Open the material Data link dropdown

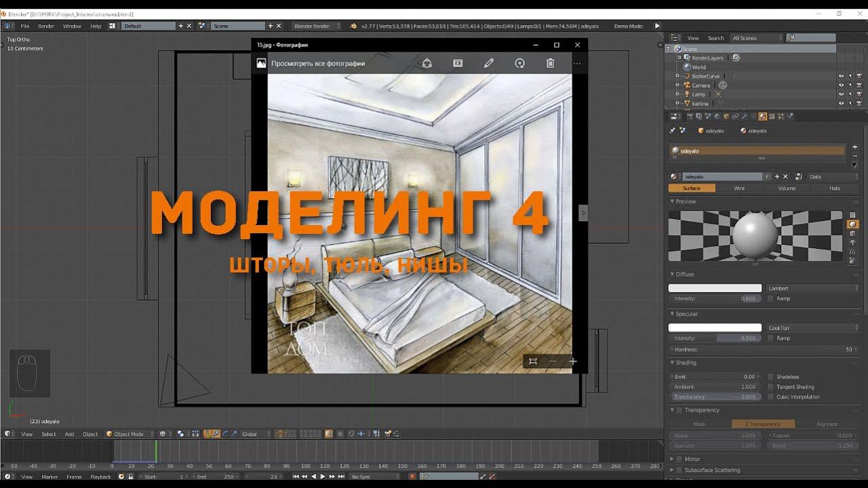coord(833,177)
